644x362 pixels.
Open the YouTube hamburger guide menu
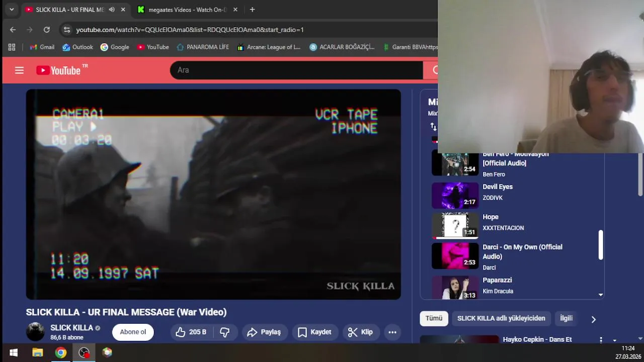click(x=19, y=70)
